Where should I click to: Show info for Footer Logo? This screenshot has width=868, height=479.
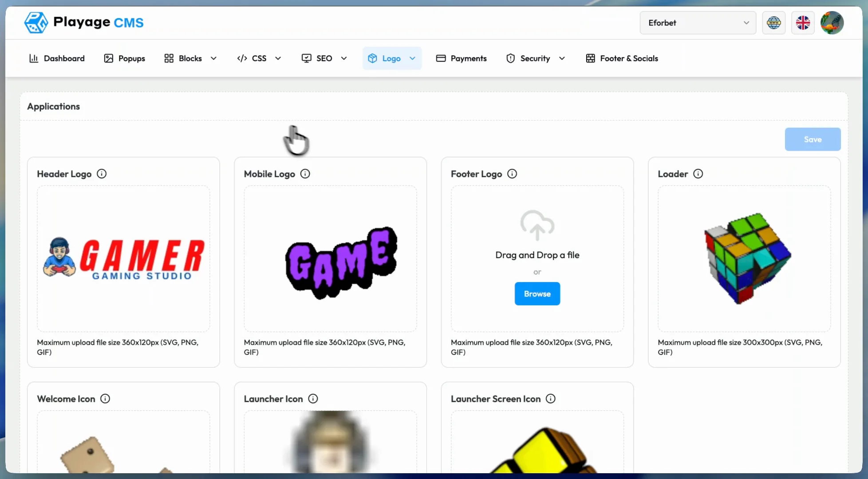tap(512, 174)
